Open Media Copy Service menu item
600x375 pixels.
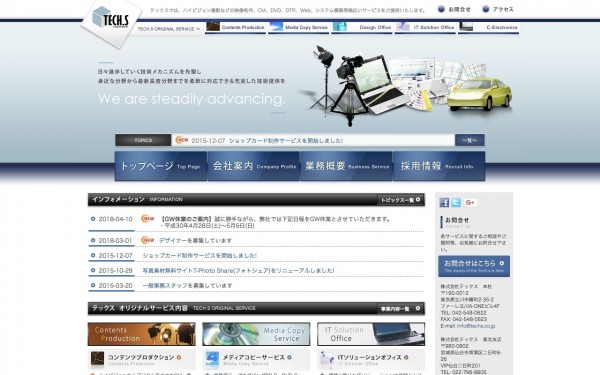point(298,28)
